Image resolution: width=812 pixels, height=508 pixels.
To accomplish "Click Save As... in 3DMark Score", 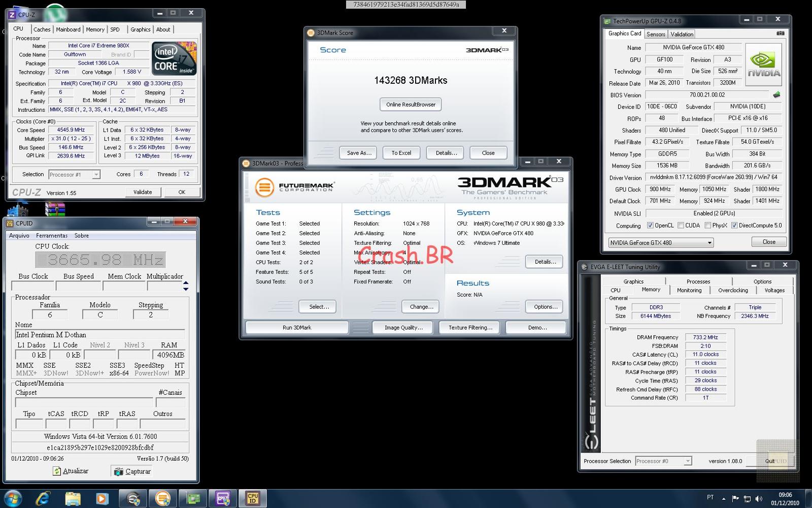I will (359, 153).
